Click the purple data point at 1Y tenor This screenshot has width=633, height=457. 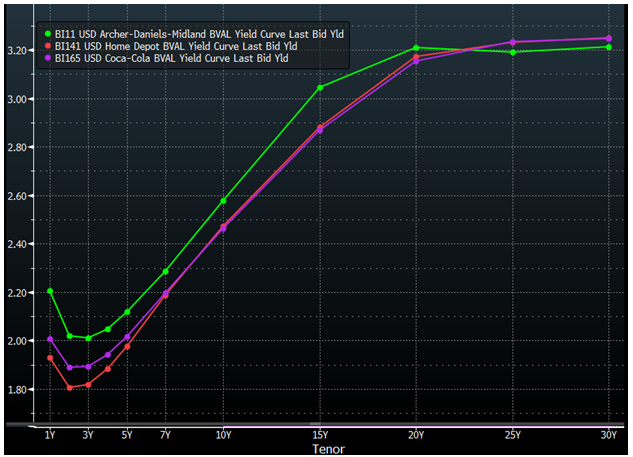(50, 339)
